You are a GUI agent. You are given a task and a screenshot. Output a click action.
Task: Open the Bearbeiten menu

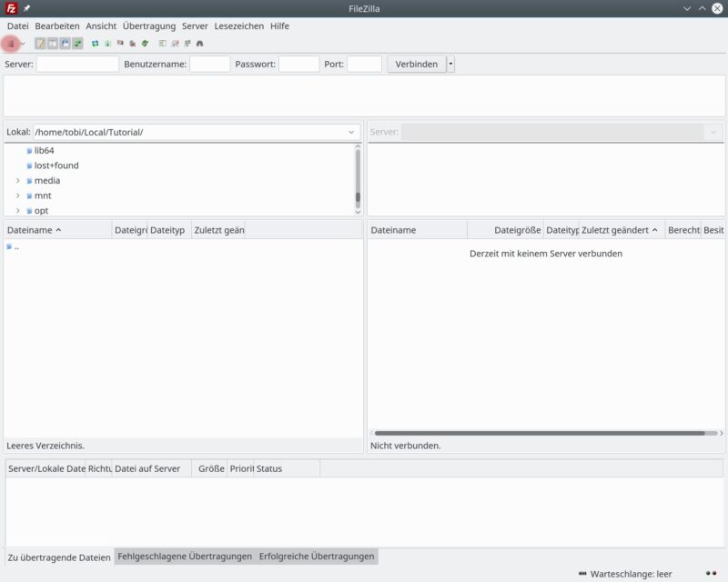(57, 26)
